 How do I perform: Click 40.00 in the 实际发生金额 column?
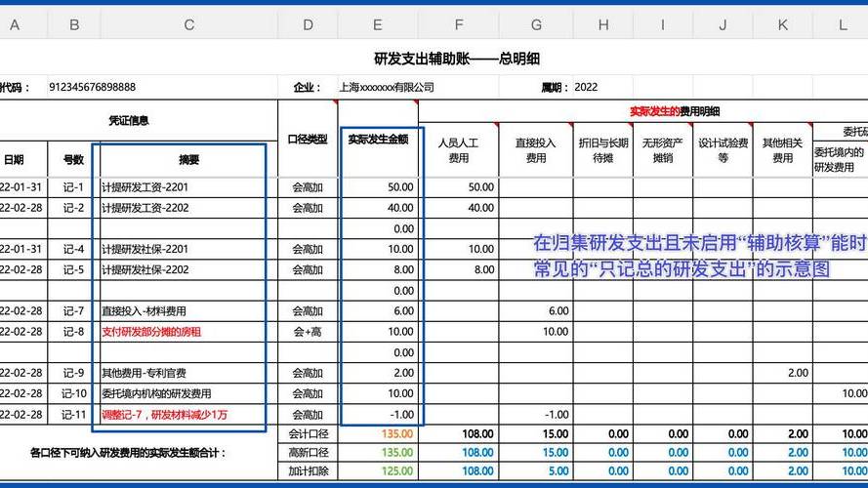click(400, 208)
